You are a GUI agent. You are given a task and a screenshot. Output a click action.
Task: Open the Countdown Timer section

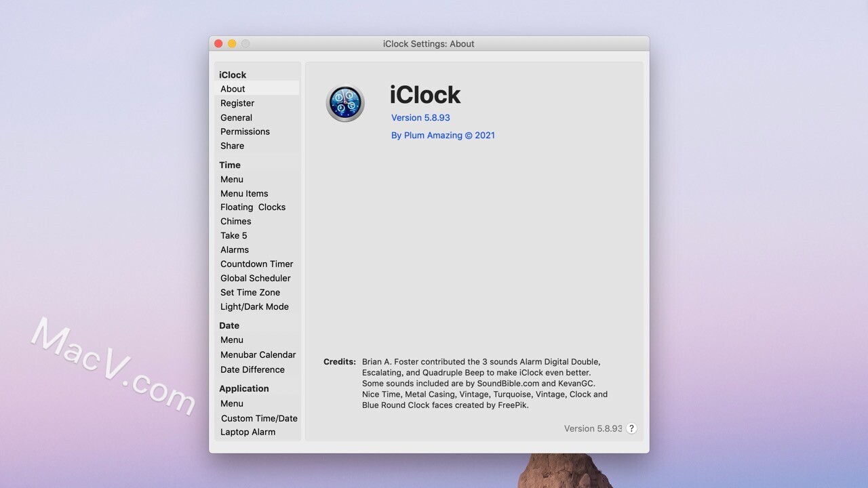257,264
